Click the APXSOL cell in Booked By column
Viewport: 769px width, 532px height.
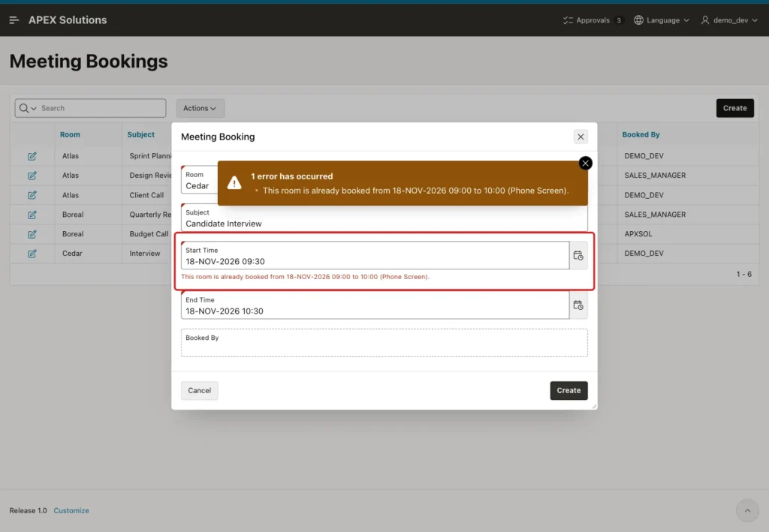(x=638, y=234)
